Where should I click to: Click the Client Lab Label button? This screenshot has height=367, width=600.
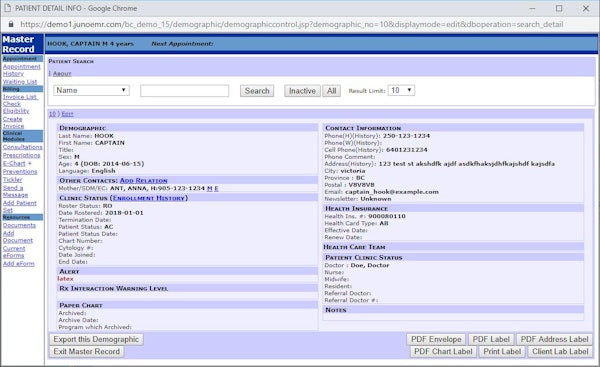point(560,351)
